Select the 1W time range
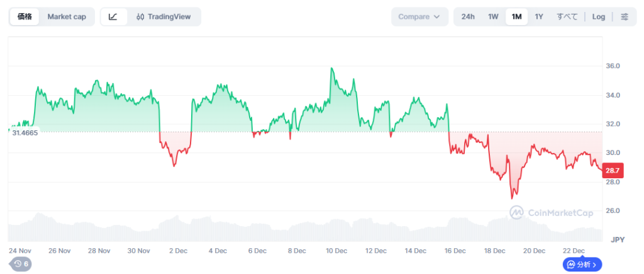This screenshot has width=644, height=274. pos(494,17)
